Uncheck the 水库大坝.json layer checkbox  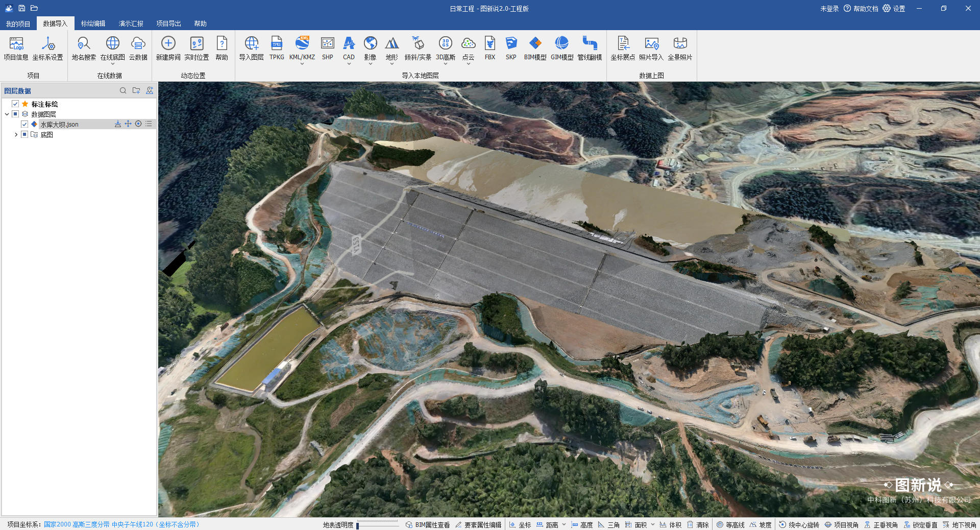24,124
